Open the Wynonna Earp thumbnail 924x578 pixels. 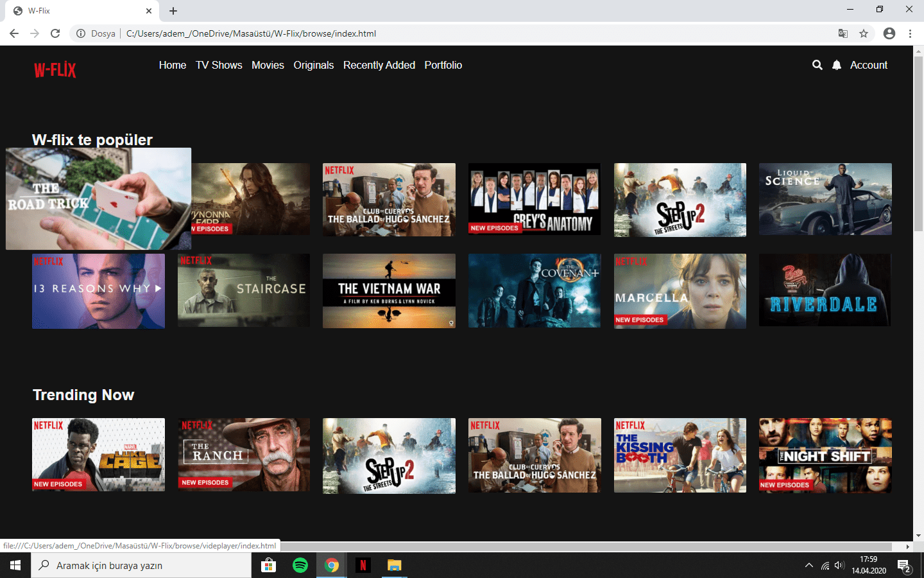coord(251,198)
